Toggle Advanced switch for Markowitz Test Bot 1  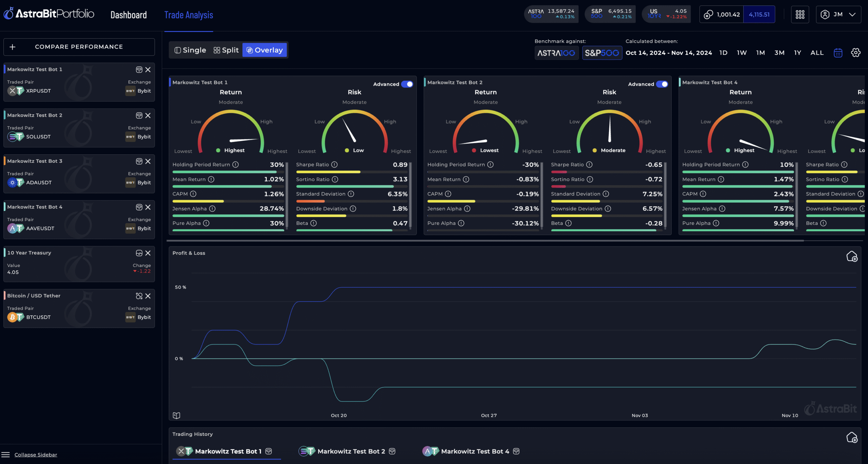coord(407,84)
